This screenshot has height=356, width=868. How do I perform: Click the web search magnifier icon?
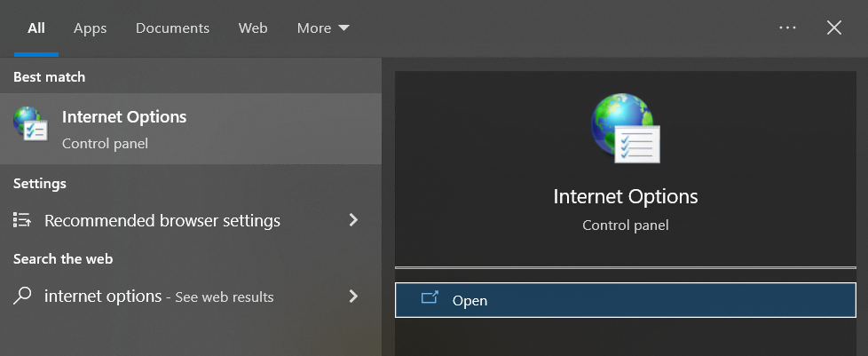[22, 297]
